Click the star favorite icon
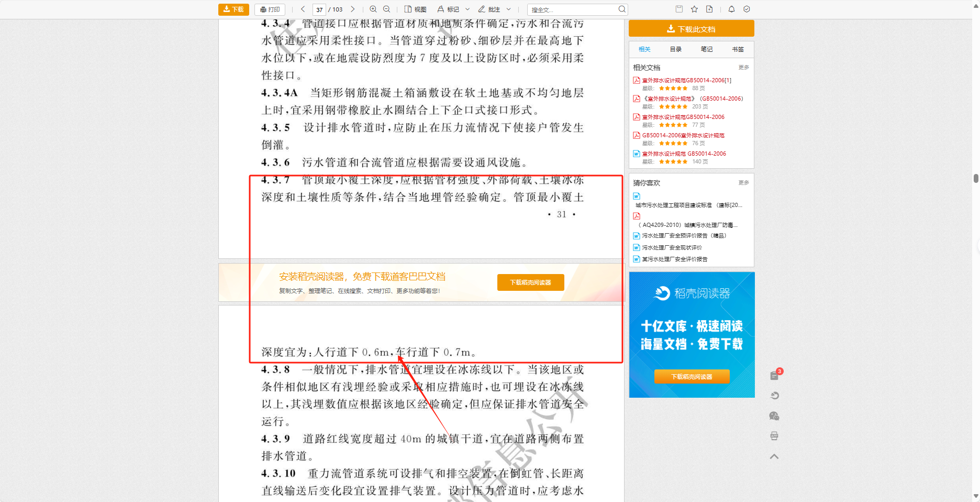This screenshot has height=502, width=980. pos(694,9)
